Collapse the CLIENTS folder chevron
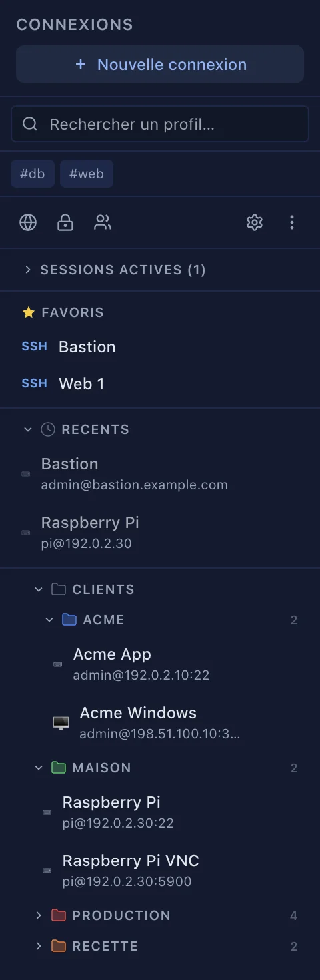 39,589
